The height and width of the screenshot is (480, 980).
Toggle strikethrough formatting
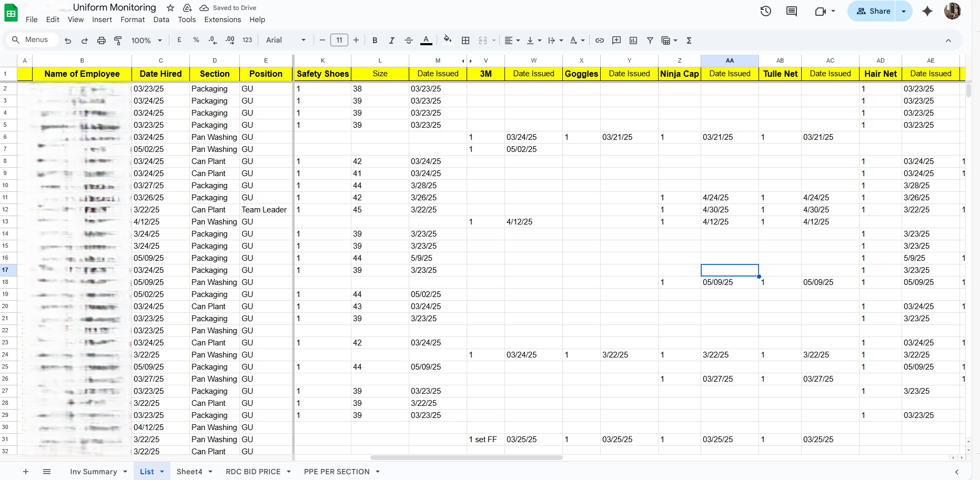[408, 40]
